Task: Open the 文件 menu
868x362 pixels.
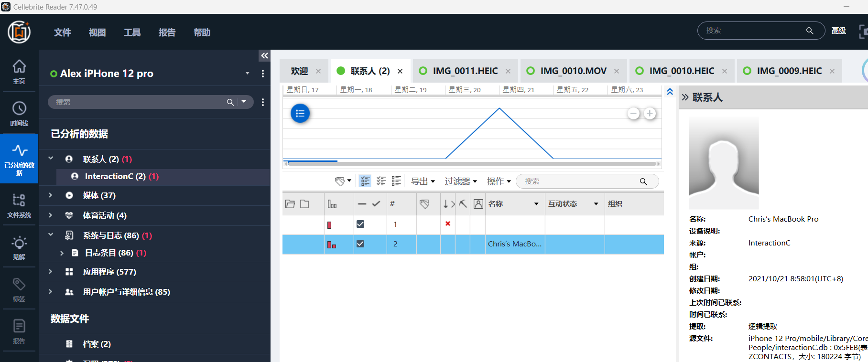Action: click(x=63, y=32)
